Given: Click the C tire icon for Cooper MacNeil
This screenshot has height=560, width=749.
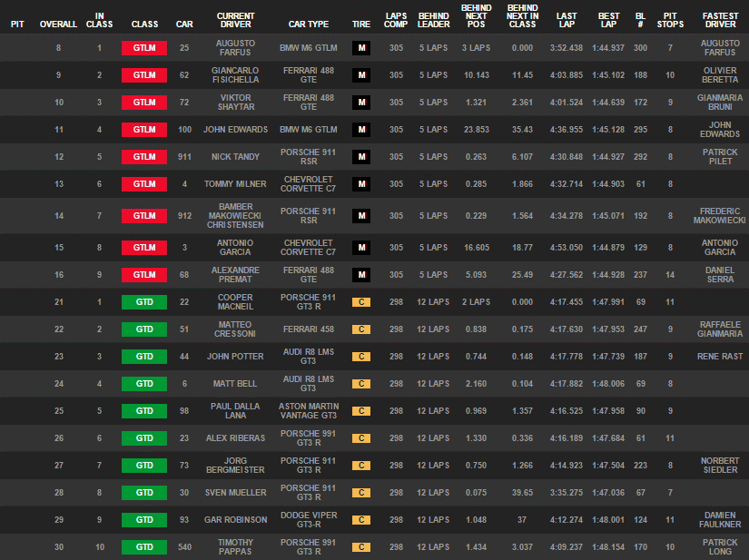Looking at the screenshot, I should click(360, 302).
